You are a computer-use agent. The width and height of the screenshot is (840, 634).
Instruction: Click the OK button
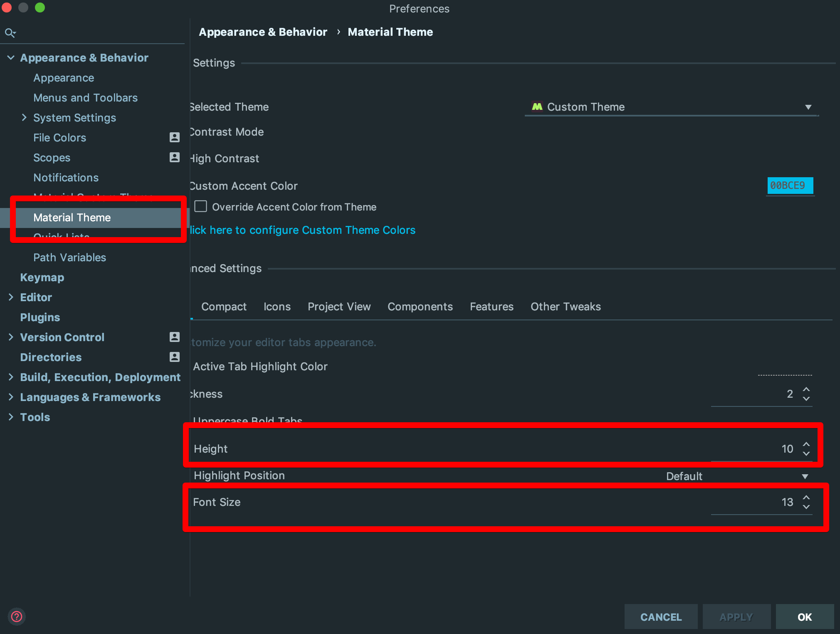coord(805,617)
